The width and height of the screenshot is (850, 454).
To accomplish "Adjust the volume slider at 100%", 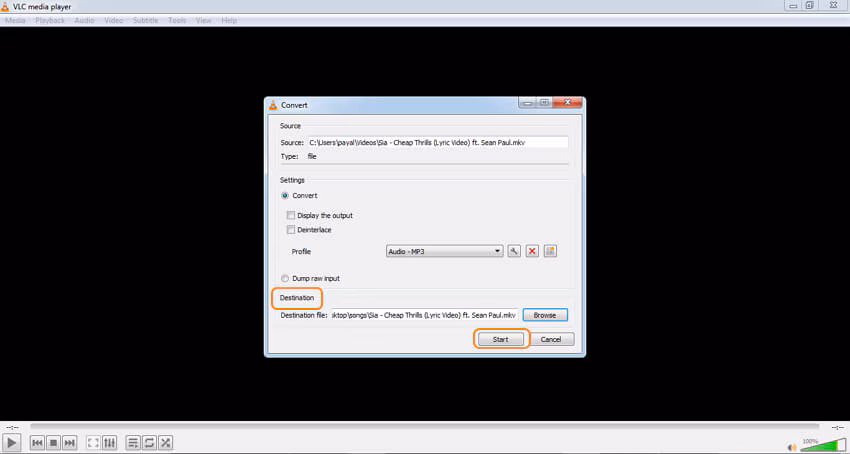I will [x=823, y=446].
